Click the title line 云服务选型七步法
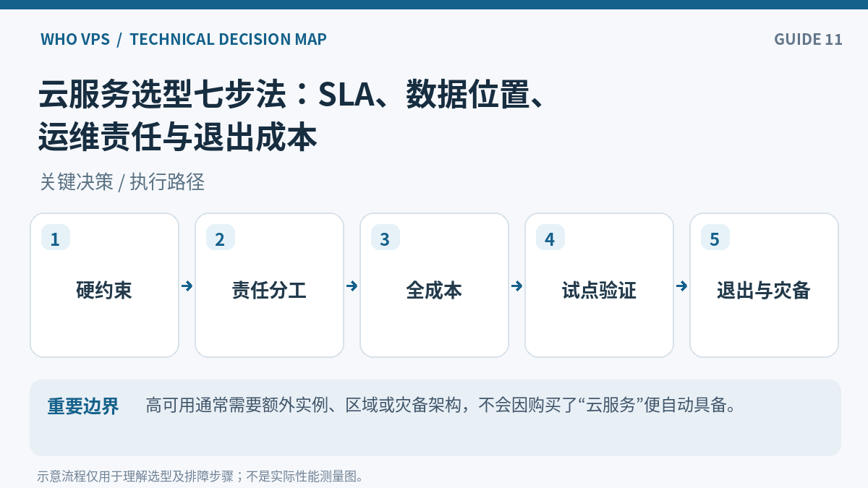The image size is (868, 488). coord(292,93)
